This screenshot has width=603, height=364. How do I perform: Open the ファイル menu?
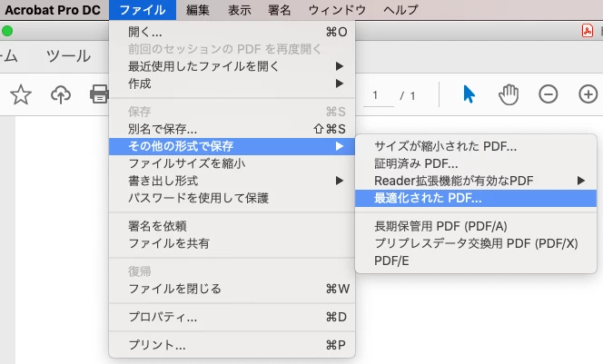pos(143,10)
